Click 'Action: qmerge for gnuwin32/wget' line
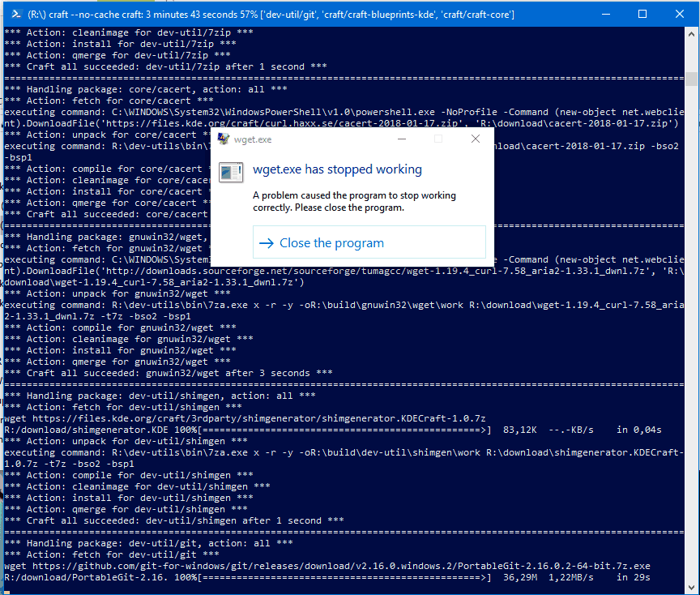This screenshot has width=700, height=595. point(117,362)
